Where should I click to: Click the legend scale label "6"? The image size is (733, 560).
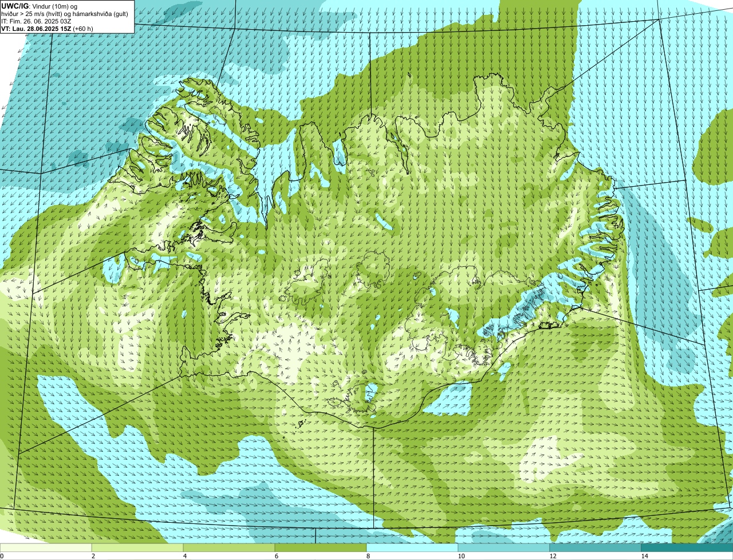(276, 556)
